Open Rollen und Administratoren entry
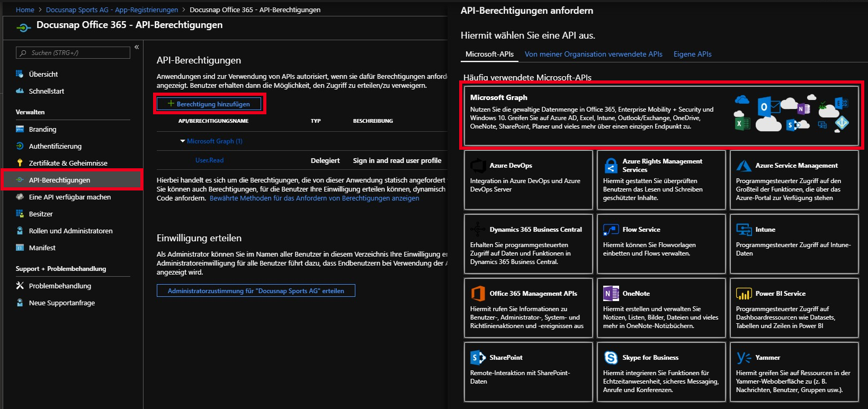868x409 pixels. click(70, 231)
